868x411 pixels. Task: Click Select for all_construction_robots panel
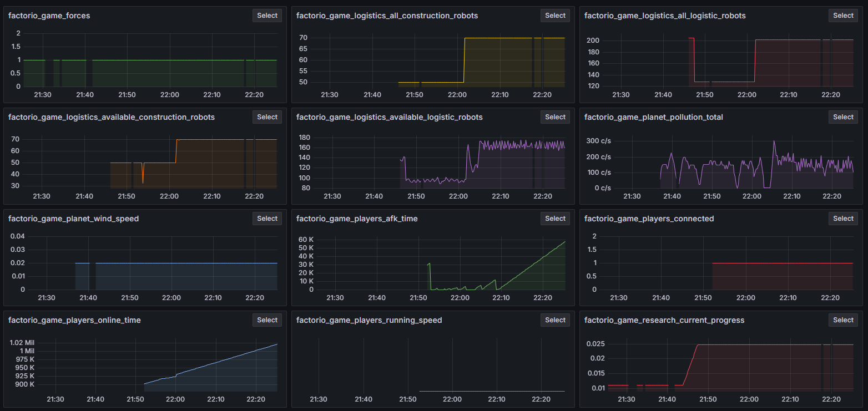[x=555, y=16]
